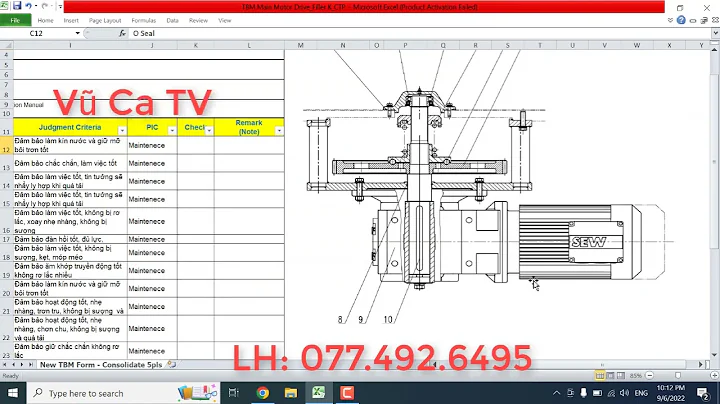Click the Excel application icon in title bar

coord(5,6)
